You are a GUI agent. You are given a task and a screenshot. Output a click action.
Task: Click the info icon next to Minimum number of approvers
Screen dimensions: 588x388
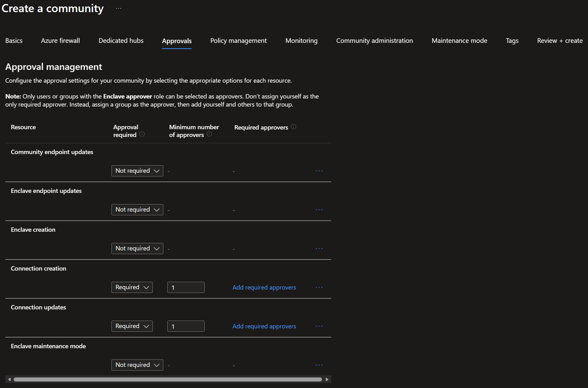tap(209, 134)
